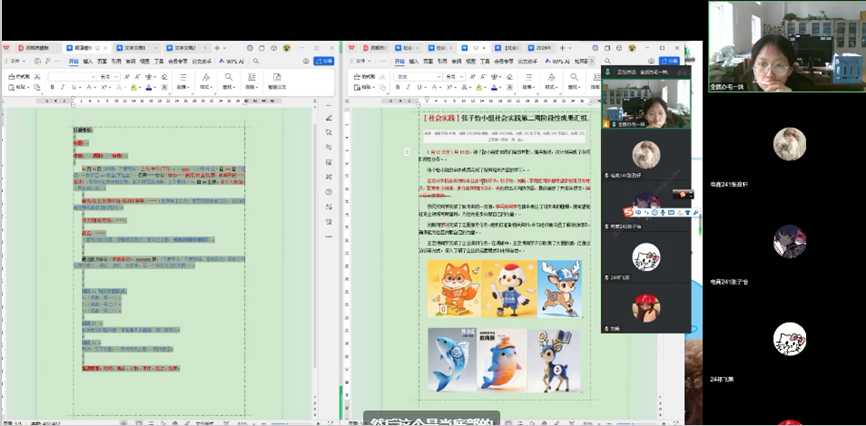Click the Bold button in right WPS window
Screen dimensions: 866x426
397,87
